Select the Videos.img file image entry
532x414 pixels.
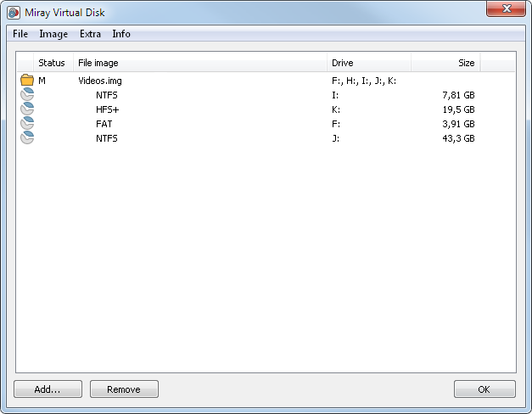pyautogui.click(x=100, y=81)
